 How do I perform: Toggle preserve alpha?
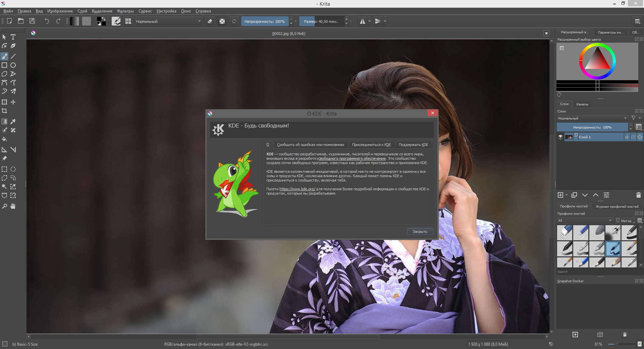[x=222, y=21]
